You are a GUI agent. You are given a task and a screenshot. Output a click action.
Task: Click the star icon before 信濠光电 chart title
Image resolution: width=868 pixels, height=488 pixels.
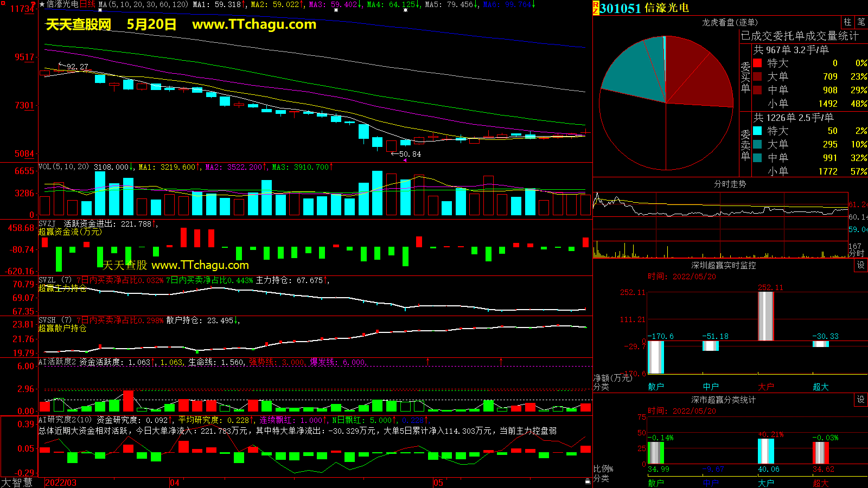click(42, 4)
